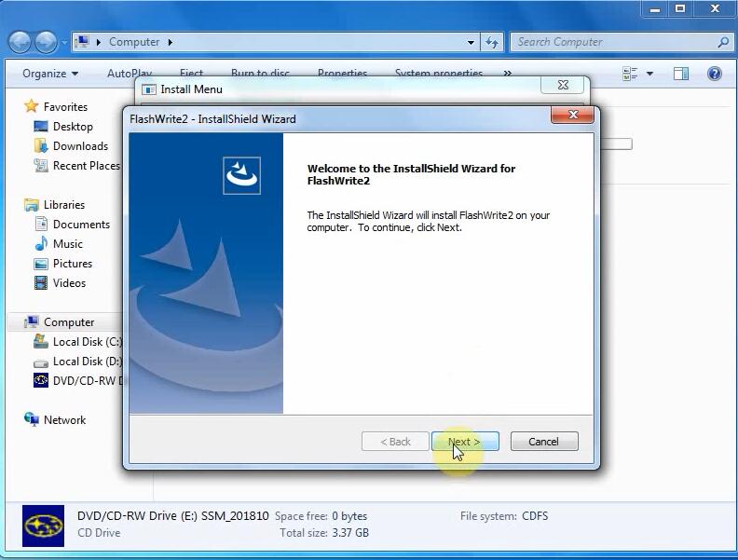Click the search magnifier icon

point(723,42)
